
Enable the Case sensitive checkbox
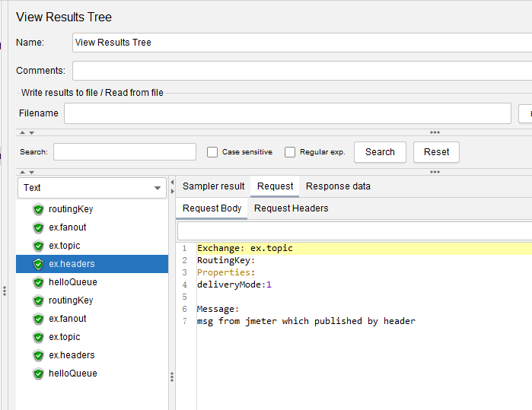212,152
